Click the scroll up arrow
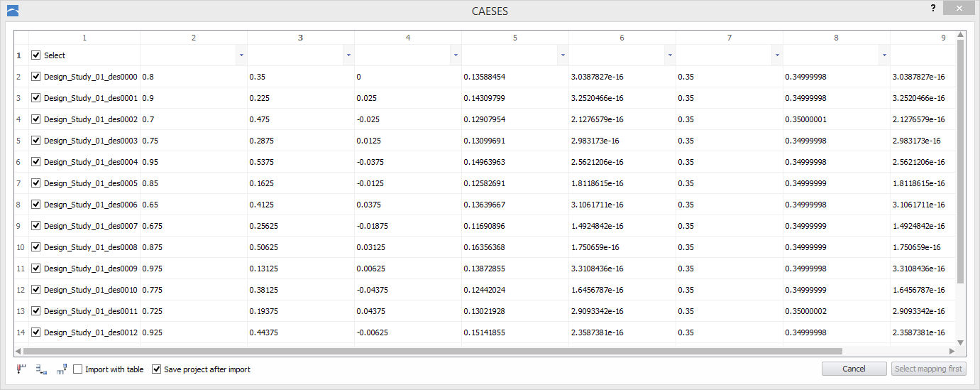Viewport: 980px width, 390px height. (960, 35)
